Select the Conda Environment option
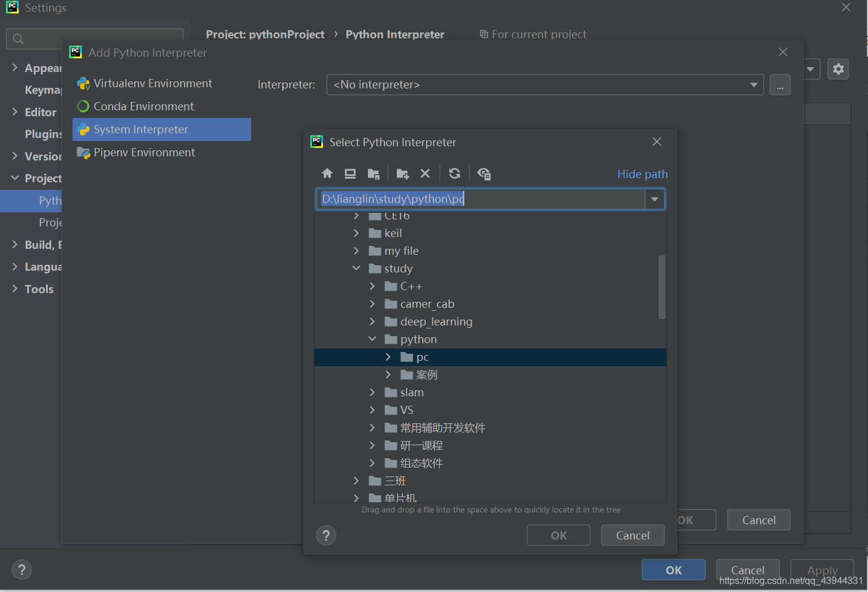The width and height of the screenshot is (868, 592). coord(144,106)
